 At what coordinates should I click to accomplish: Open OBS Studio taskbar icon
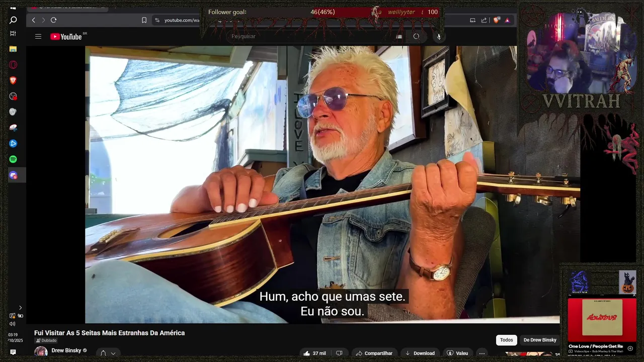(13, 96)
